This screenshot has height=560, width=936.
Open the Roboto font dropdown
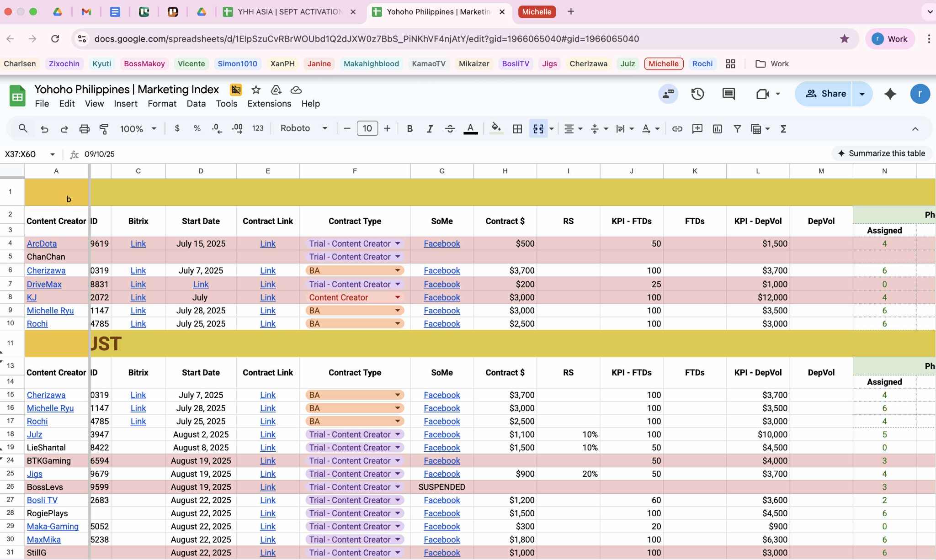304,128
